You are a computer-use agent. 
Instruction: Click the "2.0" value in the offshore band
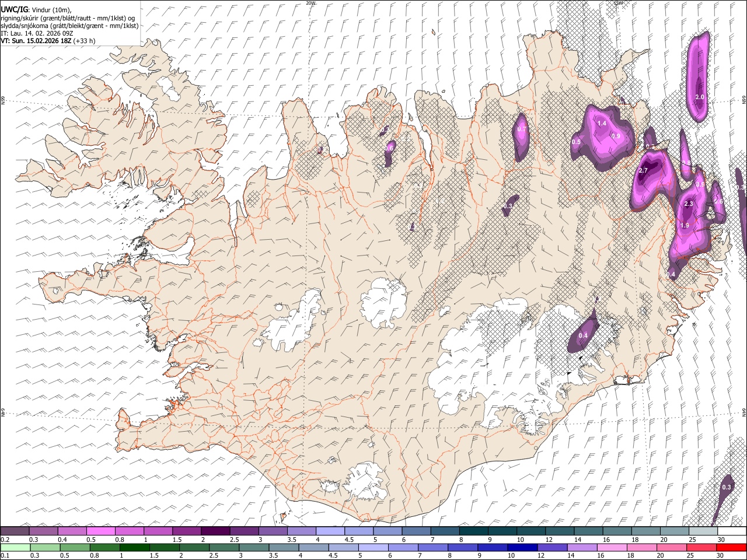(x=700, y=97)
